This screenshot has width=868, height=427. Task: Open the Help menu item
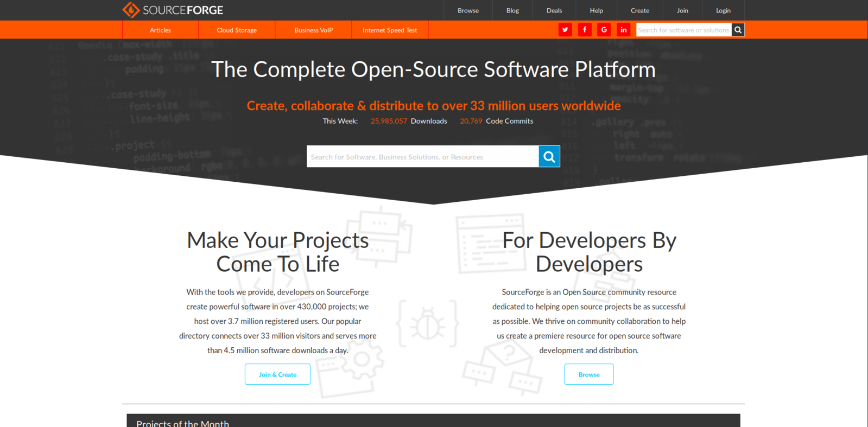(596, 10)
